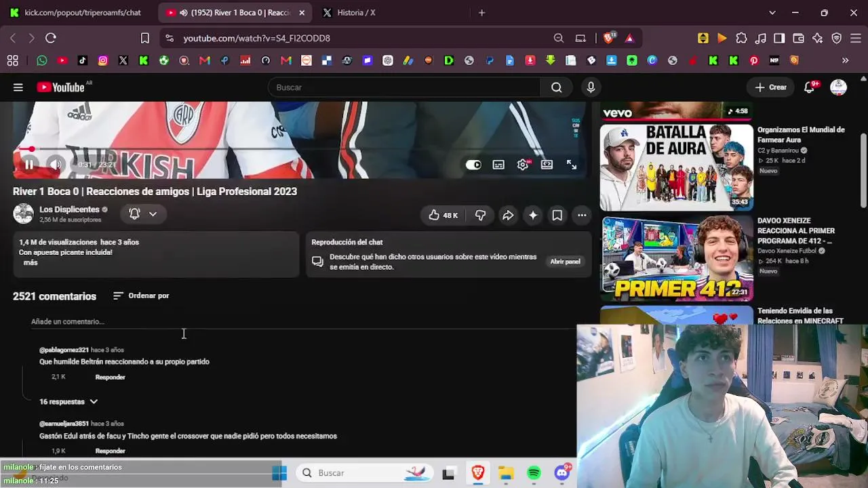
Task: Open @pablagomez321's commenter profile
Action: pos(64,350)
